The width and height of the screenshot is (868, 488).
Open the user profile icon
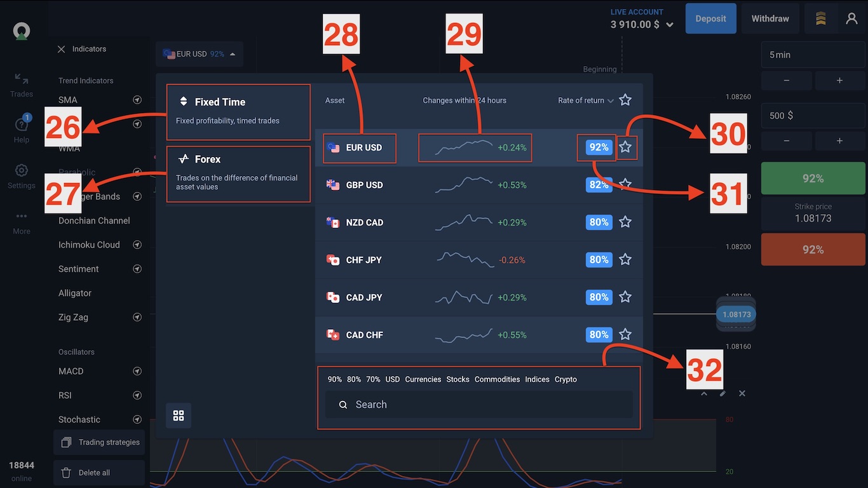[x=851, y=18]
